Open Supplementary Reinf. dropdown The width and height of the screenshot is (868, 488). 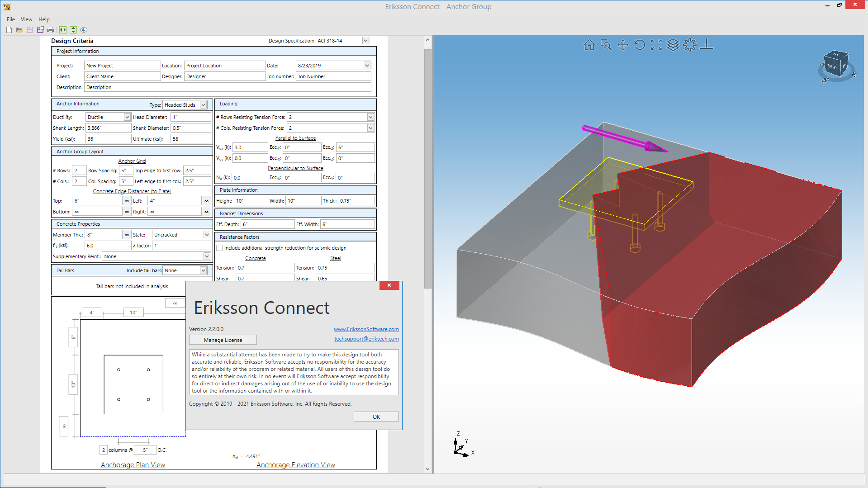tap(207, 256)
